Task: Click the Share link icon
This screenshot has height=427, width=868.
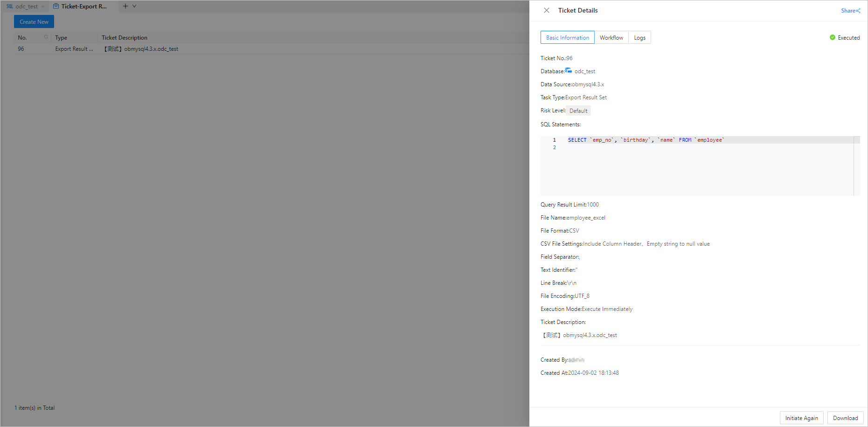Action: point(858,11)
